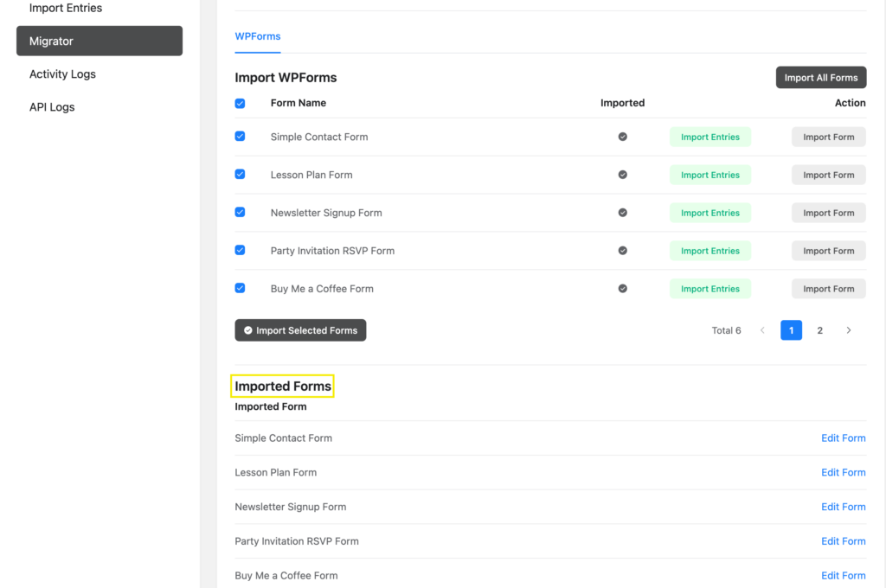Import entries for Lesson Plan Form
886x588 pixels.
point(710,175)
